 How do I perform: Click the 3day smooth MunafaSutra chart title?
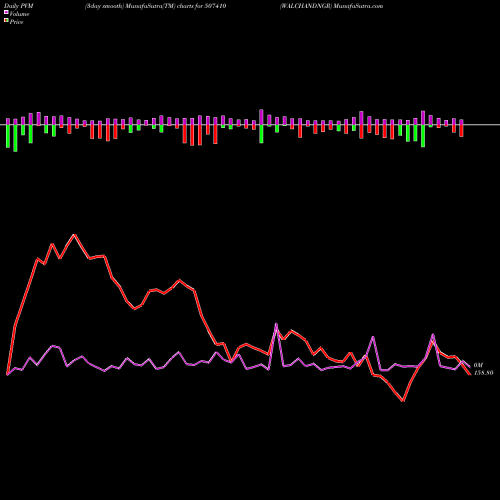pos(155,6)
